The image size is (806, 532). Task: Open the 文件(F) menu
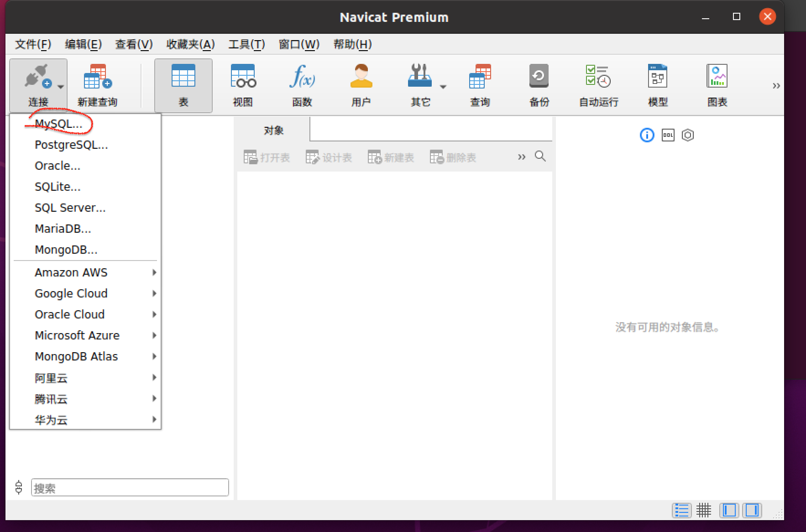coord(33,44)
